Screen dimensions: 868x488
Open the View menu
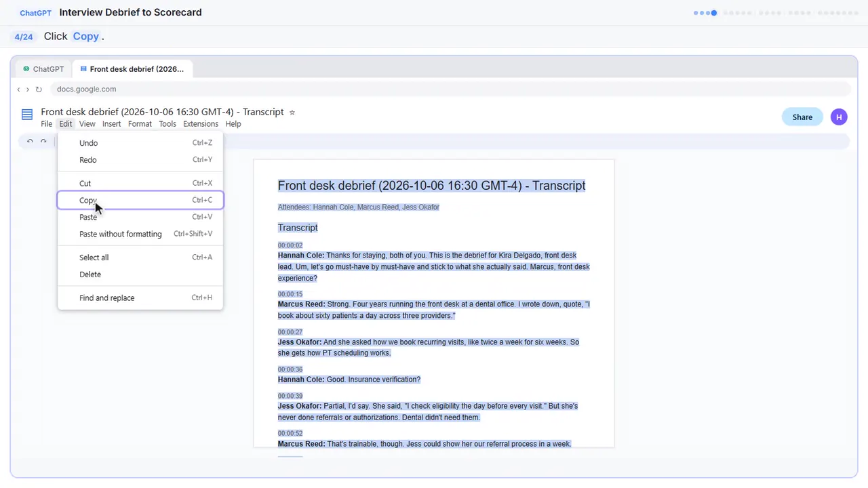87,124
